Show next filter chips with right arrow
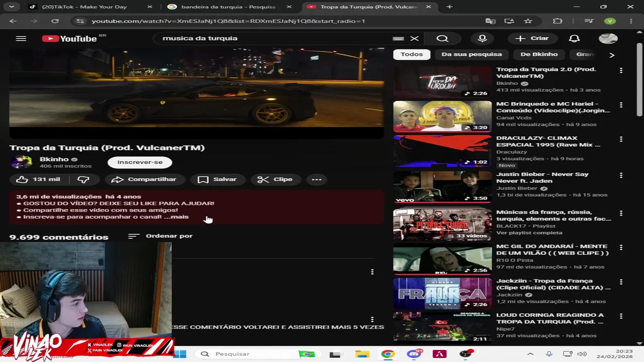Viewport: 644px width, 362px height. tap(612, 55)
